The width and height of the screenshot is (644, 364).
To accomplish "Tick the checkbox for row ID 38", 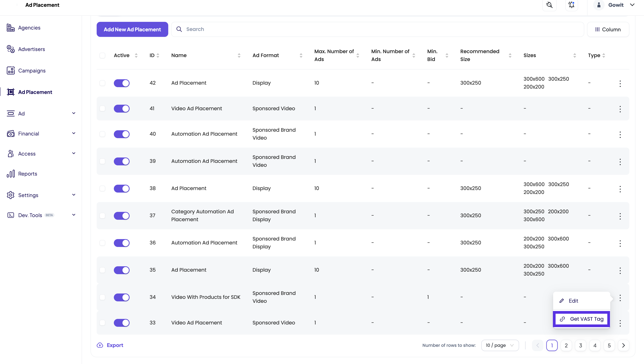I will [102, 188].
